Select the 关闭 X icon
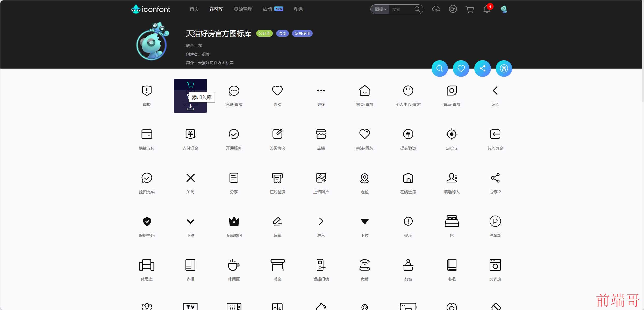644x310 pixels. coord(190,178)
